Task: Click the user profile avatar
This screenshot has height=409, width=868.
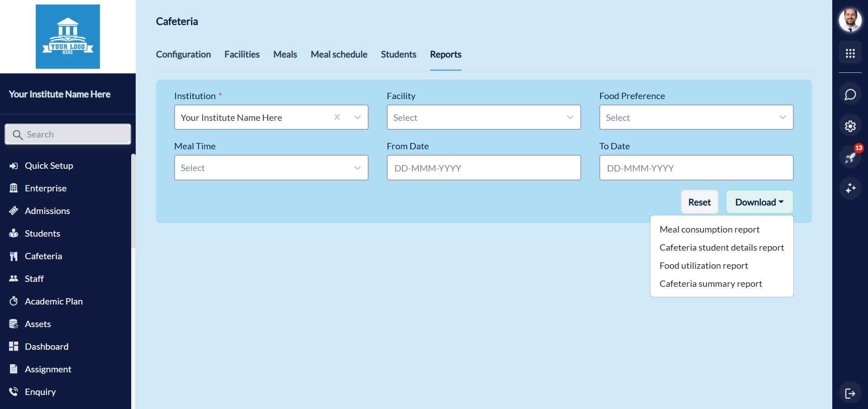Action: [850, 20]
